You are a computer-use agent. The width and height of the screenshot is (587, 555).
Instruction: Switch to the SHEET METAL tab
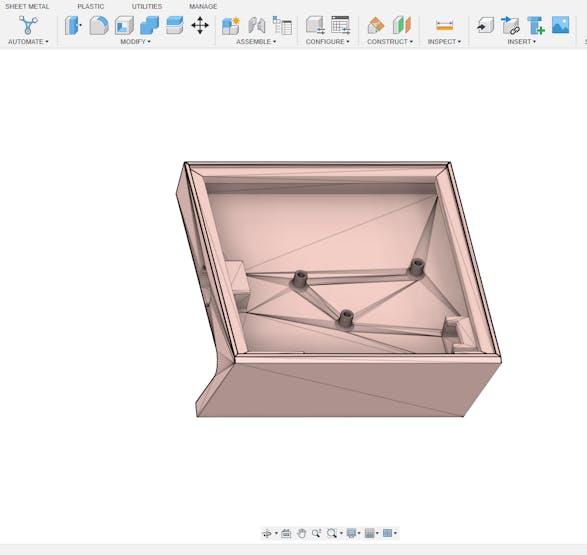tap(27, 6)
